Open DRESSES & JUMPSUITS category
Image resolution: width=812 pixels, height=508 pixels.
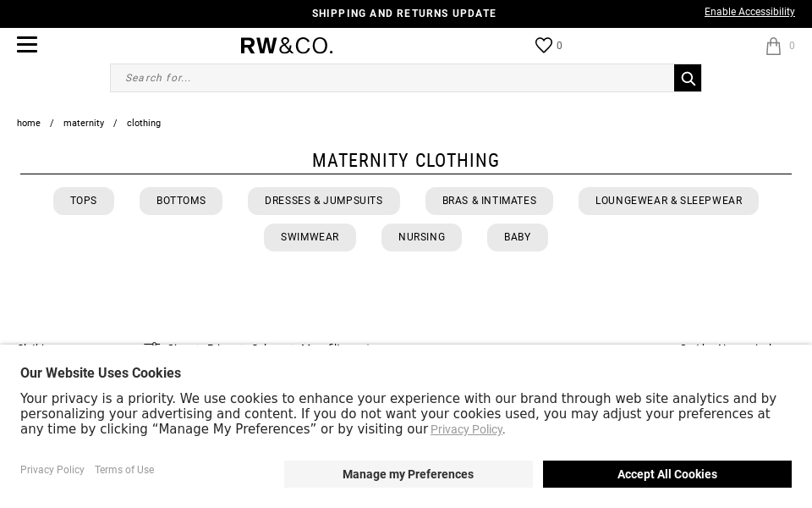(323, 201)
